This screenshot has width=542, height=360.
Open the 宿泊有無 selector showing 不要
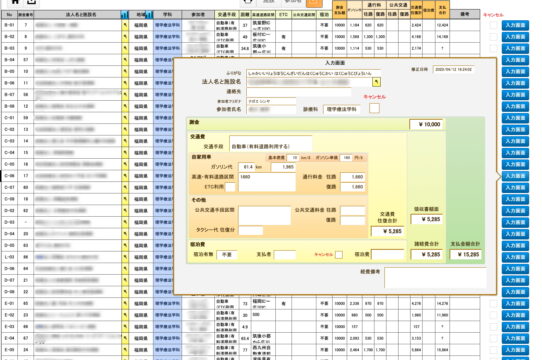click(x=227, y=255)
